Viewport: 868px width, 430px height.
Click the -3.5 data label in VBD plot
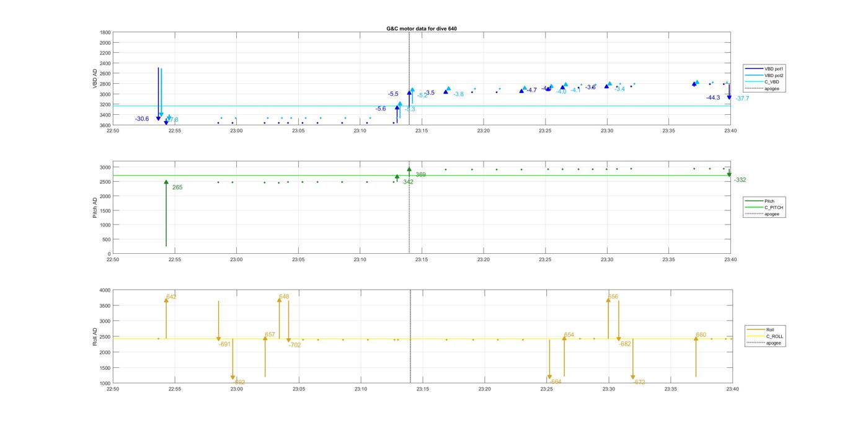[429, 93]
